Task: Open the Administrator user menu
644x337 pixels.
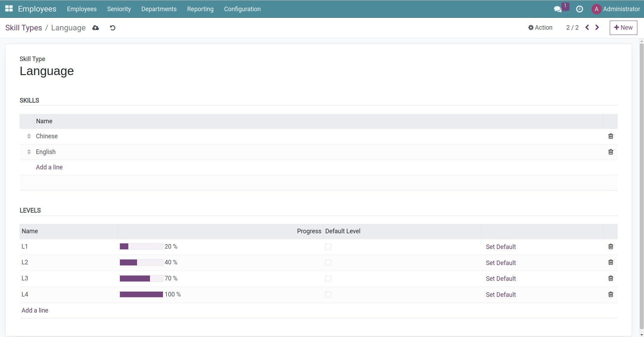Action: point(616,9)
